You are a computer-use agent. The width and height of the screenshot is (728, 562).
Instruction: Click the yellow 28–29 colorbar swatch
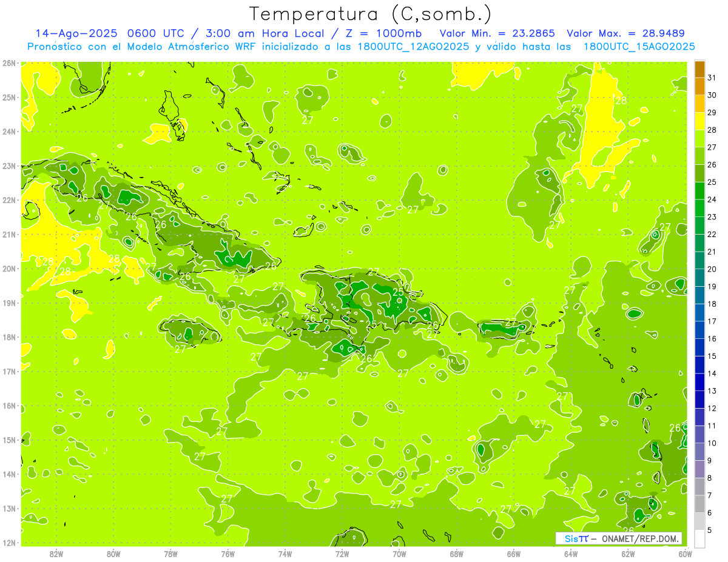[x=699, y=121]
